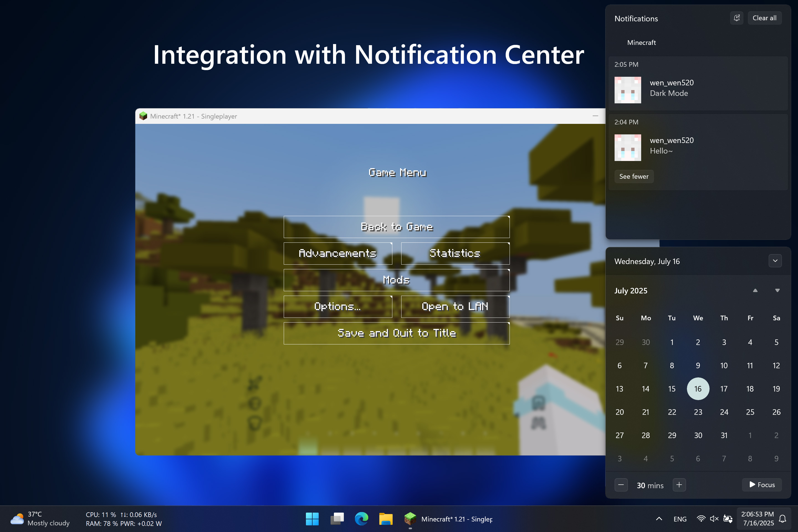This screenshot has height=532, width=798.
Task: Select July 31 in calendar
Action: (x=724, y=435)
